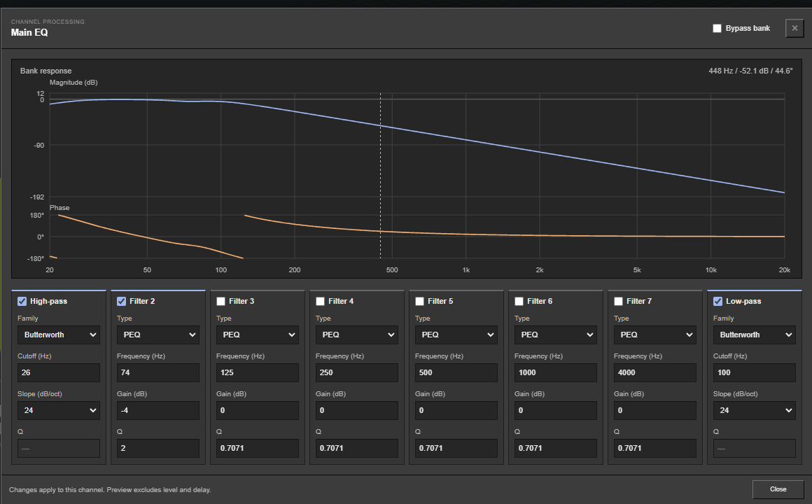Edit the Filter 6 Frequency field showing 1000
This screenshot has height=504, width=812.
[556, 372]
